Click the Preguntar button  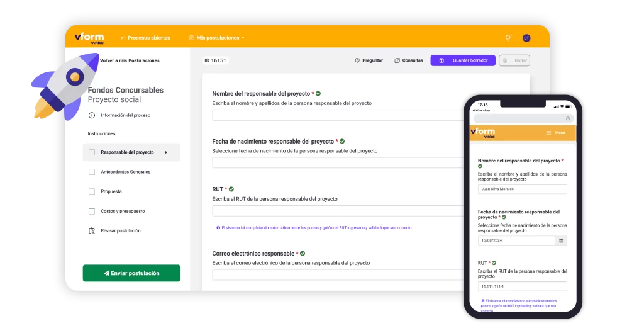point(369,60)
